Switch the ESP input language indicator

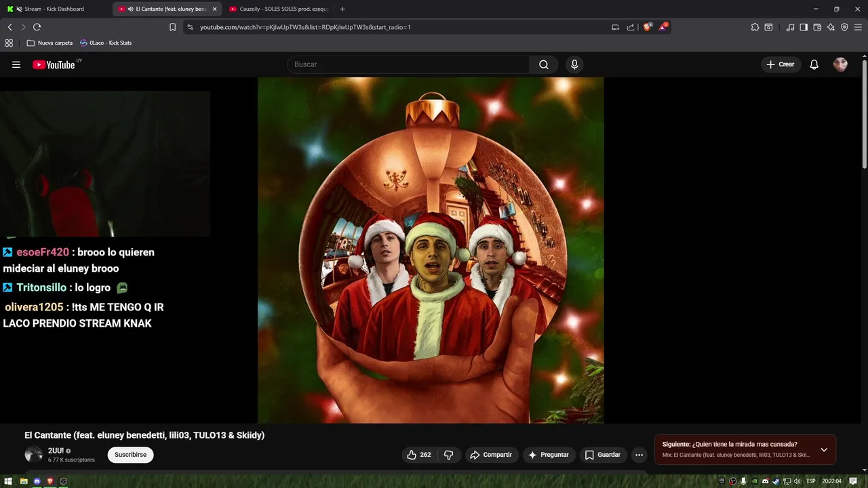[x=811, y=481]
